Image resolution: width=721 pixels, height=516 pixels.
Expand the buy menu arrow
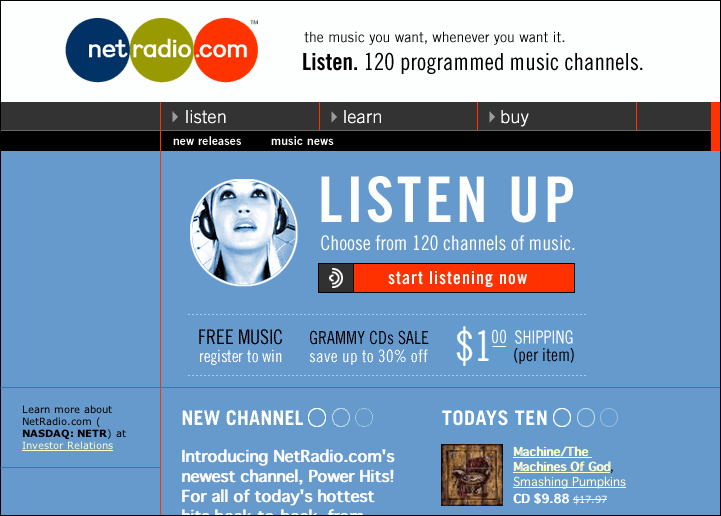pos(492,117)
